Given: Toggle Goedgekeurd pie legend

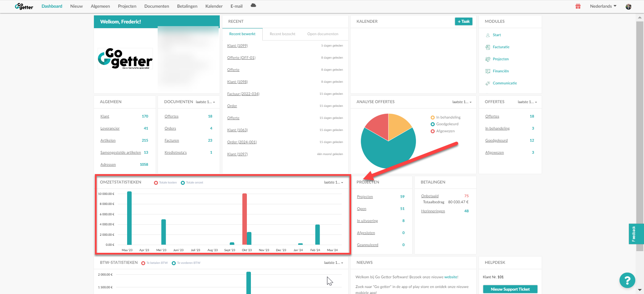Looking at the screenshot, I should (444, 124).
